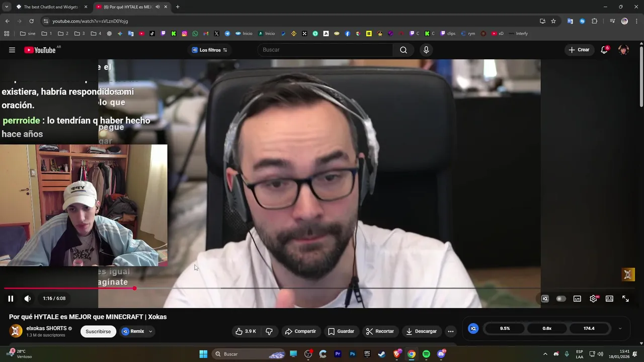Click the Compartir share button
The height and width of the screenshot is (362, 644).
pyautogui.click(x=300, y=331)
